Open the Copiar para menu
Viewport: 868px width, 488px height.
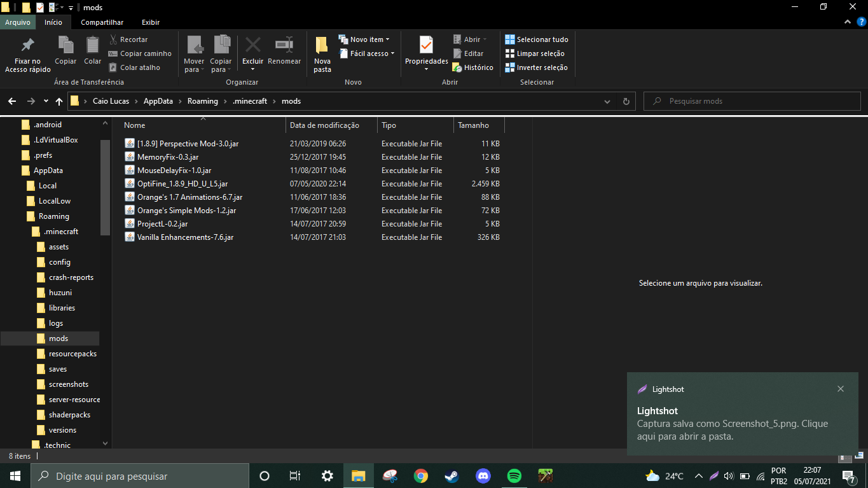[x=221, y=55]
